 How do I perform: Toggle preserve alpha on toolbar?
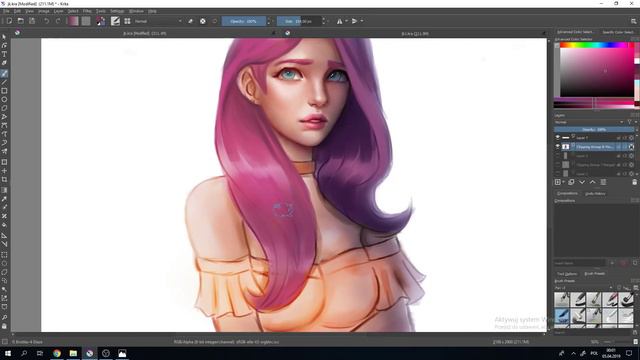(x=203, y=21)
